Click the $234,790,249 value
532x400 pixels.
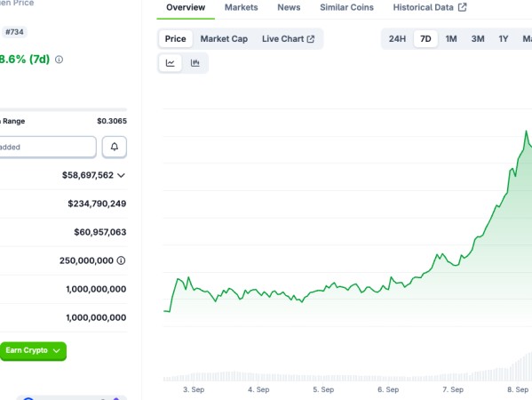(x=97, y=204)
